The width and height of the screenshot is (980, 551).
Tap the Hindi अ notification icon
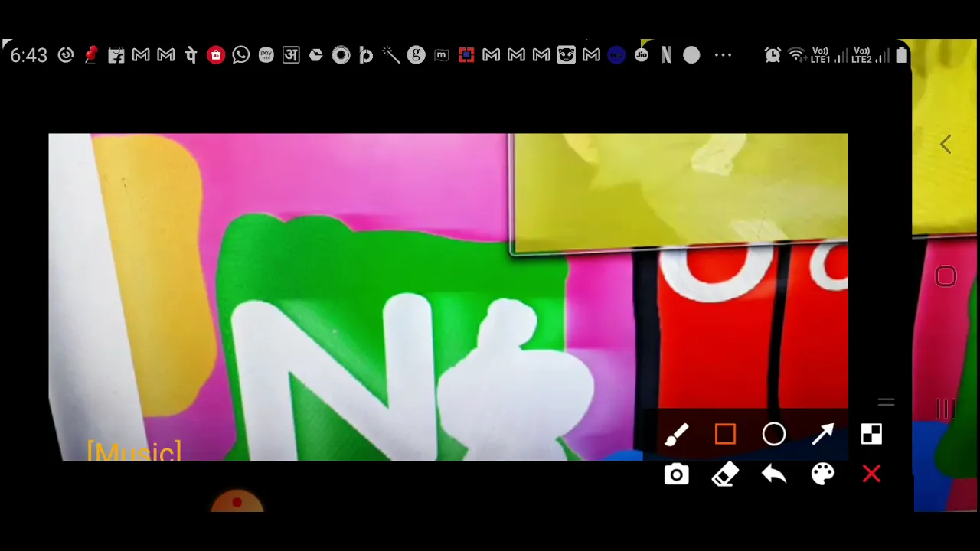point(291,55)
